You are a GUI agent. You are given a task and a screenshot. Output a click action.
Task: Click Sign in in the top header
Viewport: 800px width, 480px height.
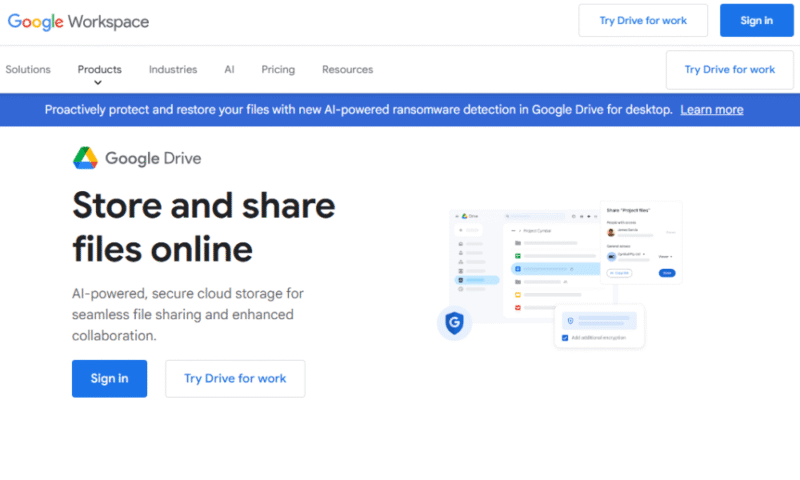(x=757, y=20)
